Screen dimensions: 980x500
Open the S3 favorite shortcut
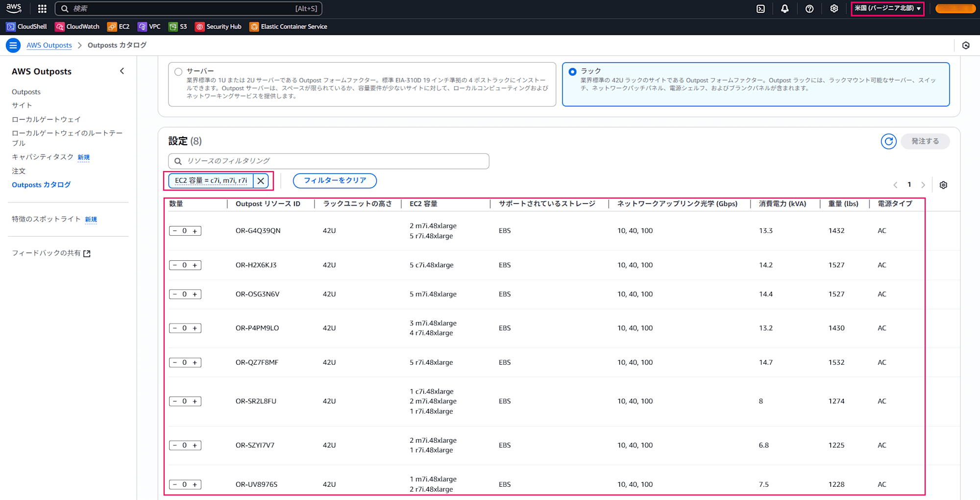[x=178, y=26]
